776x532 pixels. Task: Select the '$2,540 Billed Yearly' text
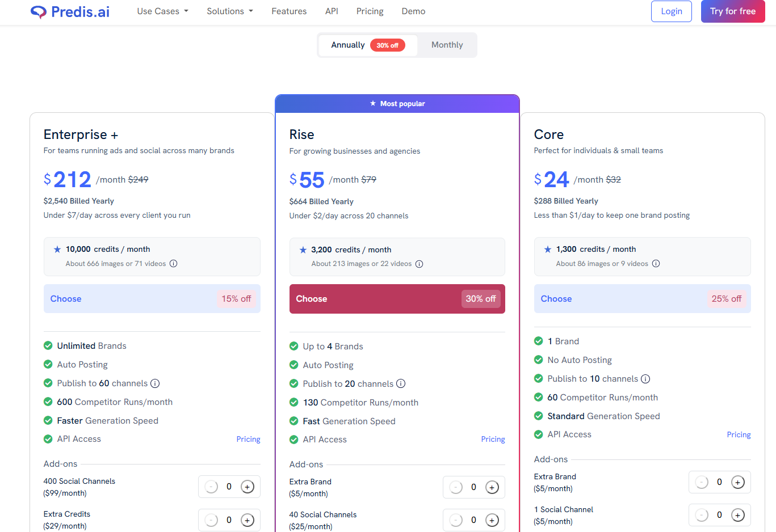pos(79,201)
